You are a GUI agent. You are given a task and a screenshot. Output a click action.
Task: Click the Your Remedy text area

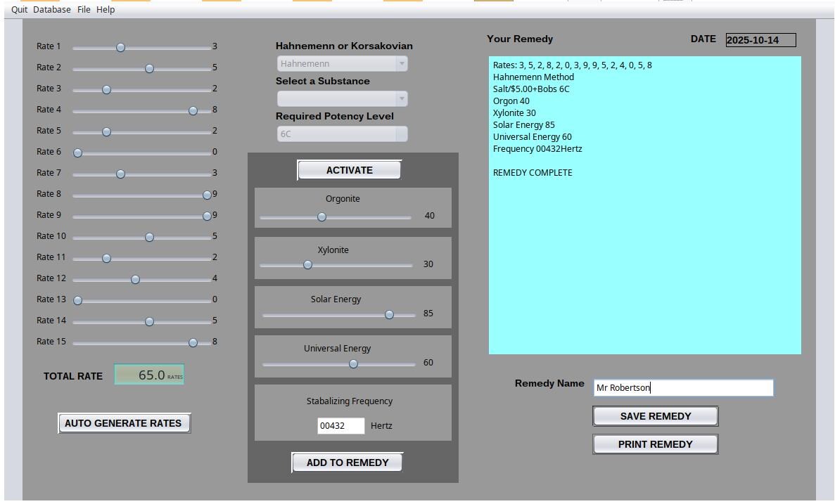coord(645,205)
